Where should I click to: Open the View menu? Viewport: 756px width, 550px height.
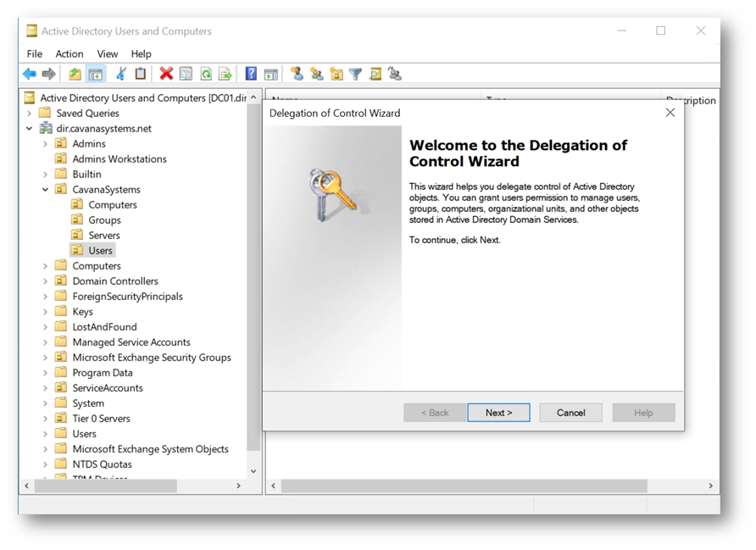[108, 53]
